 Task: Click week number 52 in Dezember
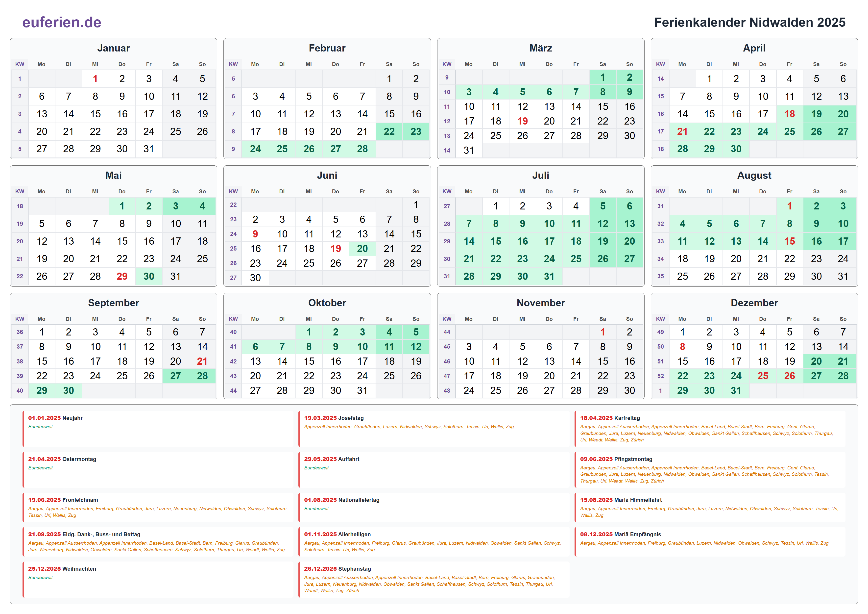[660, 376]
